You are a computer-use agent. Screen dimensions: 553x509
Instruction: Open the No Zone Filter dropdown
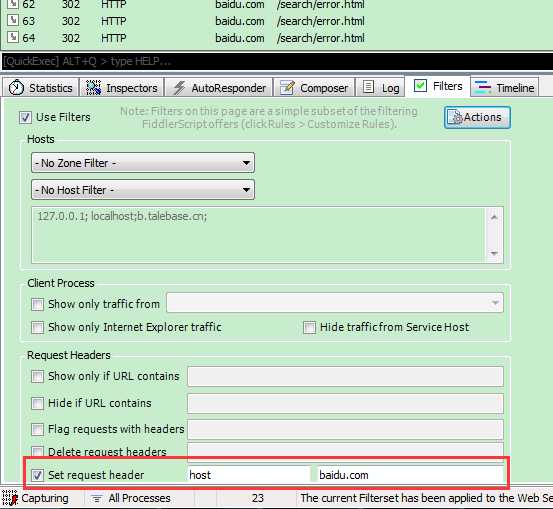point(143,163)
